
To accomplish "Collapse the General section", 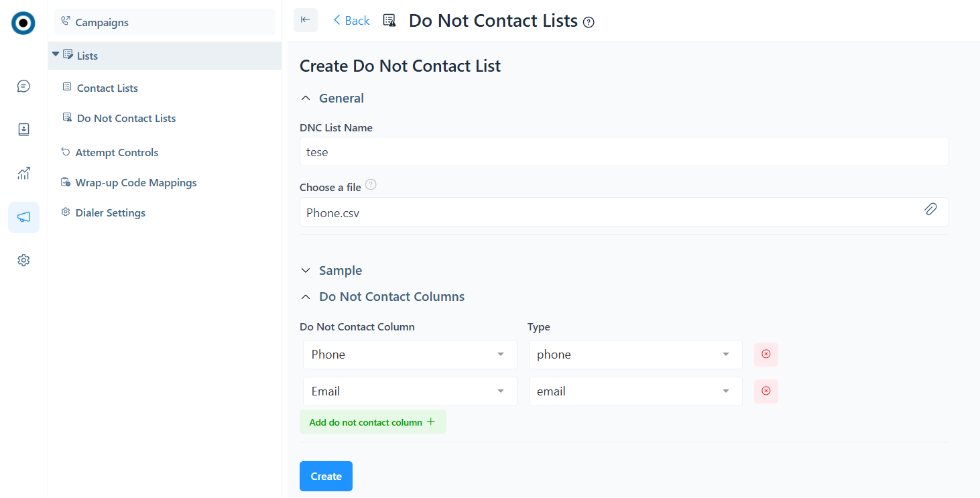I will point(306,99).
